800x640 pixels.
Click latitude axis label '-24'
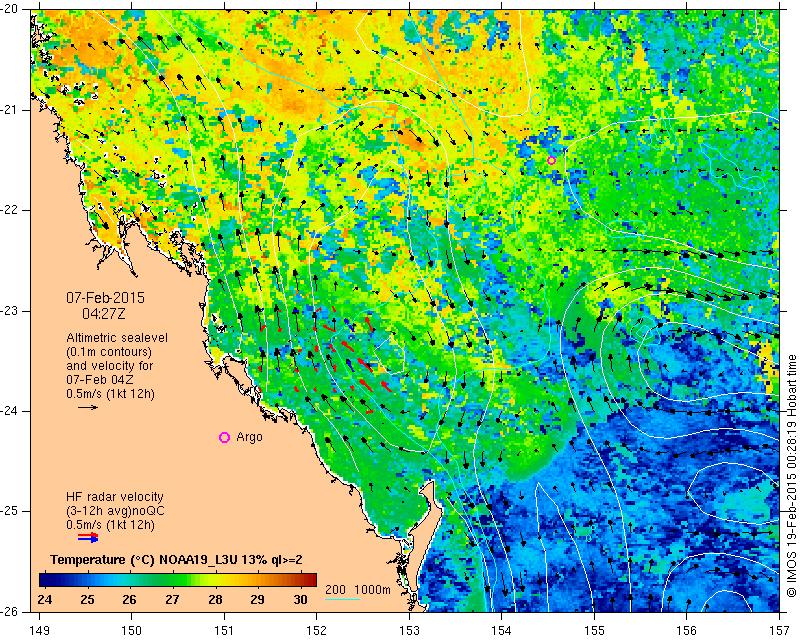pos(10,411)
